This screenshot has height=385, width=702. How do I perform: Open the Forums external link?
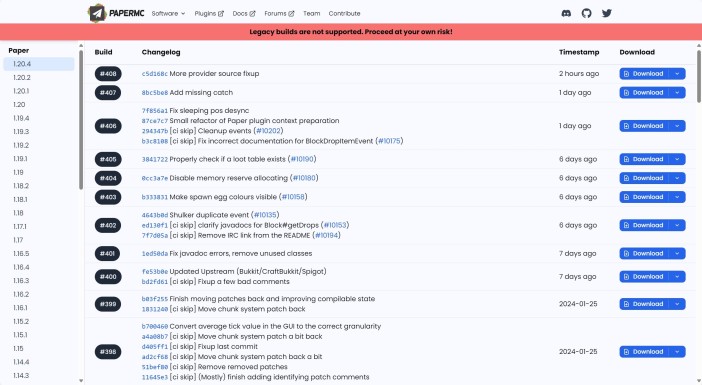coord(279,13)
